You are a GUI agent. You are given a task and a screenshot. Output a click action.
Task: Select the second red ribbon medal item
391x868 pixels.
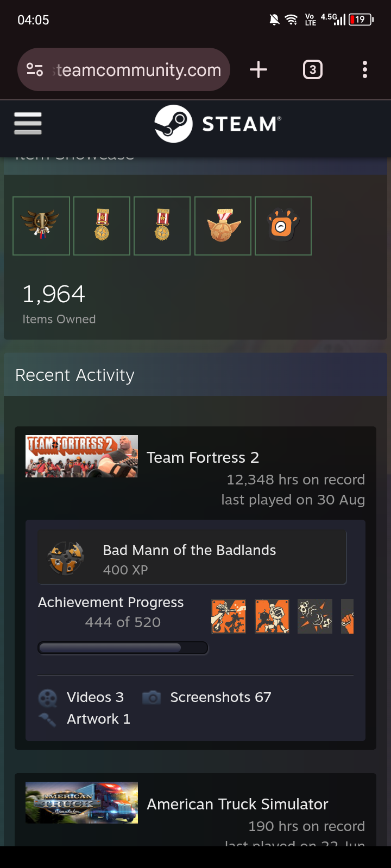click(102, 226)
